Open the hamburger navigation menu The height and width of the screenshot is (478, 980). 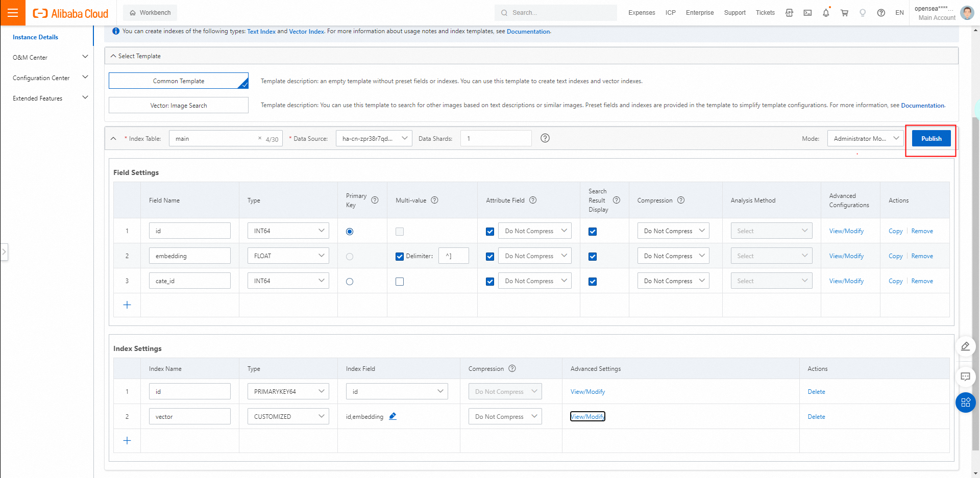click(13, 13)
